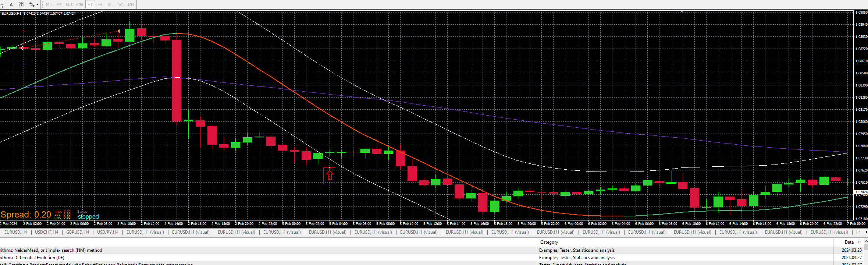Select the arrows and shapes tool
The image size is (868, 265).
pyautogui.click(x=32, y=4)
